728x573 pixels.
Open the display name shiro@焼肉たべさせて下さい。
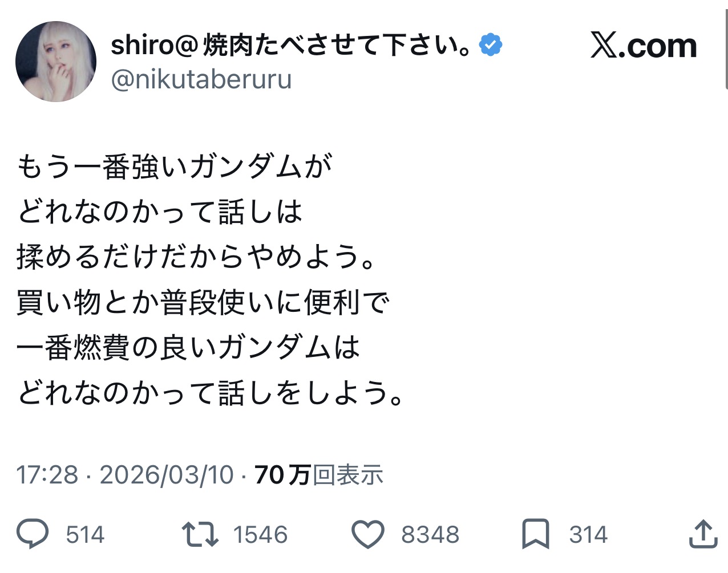(x=291, y=45)
